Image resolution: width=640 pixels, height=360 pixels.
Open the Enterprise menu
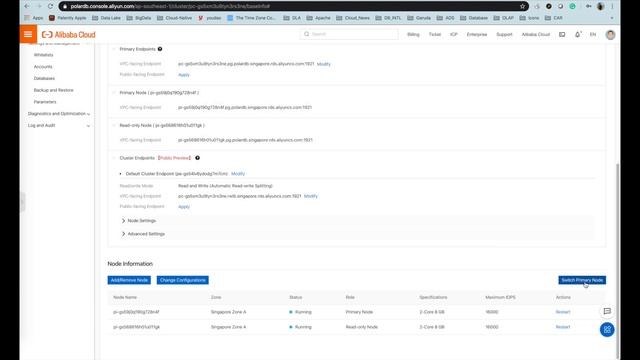477,35
